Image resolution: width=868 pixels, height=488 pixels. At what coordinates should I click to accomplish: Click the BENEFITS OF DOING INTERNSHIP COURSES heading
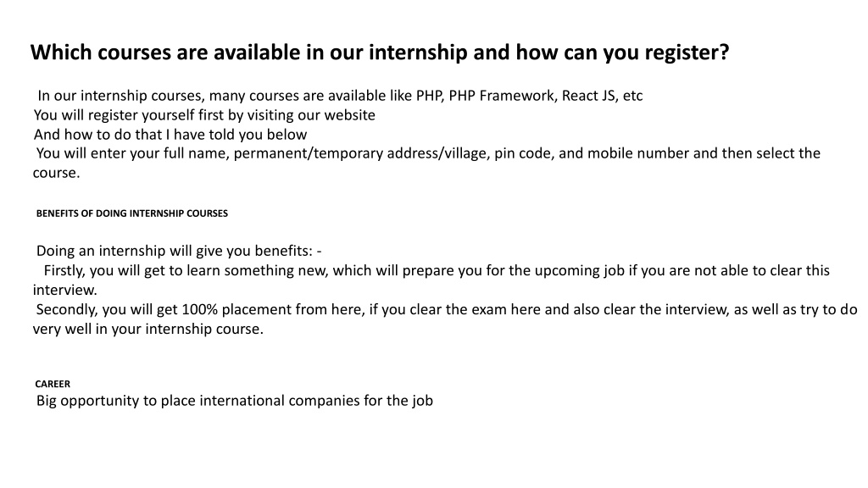click(x=131, y=213)
